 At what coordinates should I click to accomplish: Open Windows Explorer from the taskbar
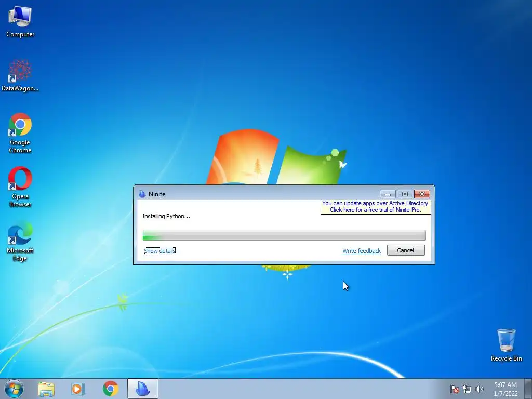coord(46,389)
